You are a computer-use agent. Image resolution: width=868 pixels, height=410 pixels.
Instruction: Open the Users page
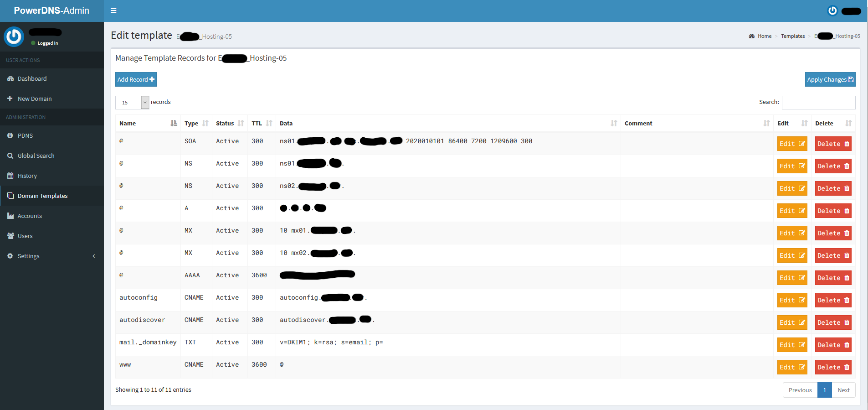[52, 236]
